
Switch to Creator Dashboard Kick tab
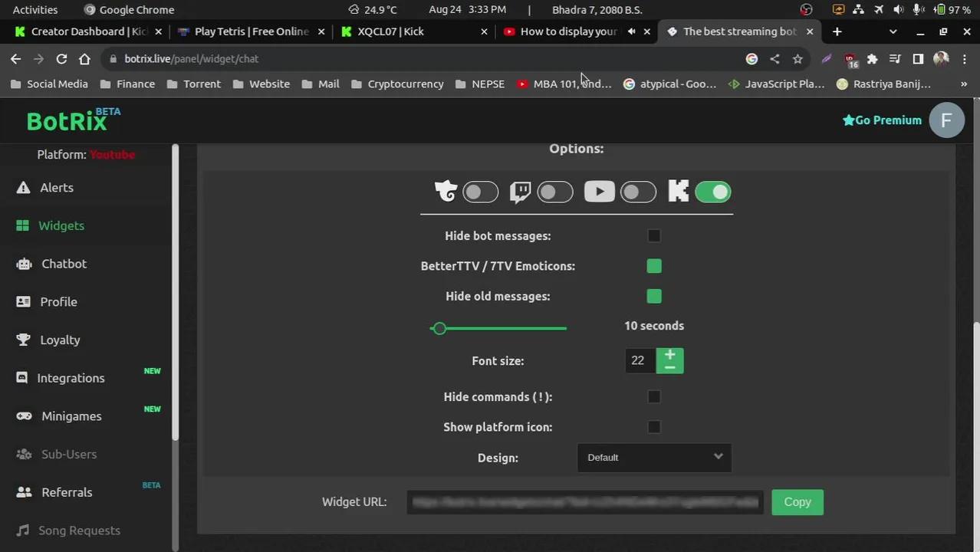pyautogui.click(x=89, y=31)
